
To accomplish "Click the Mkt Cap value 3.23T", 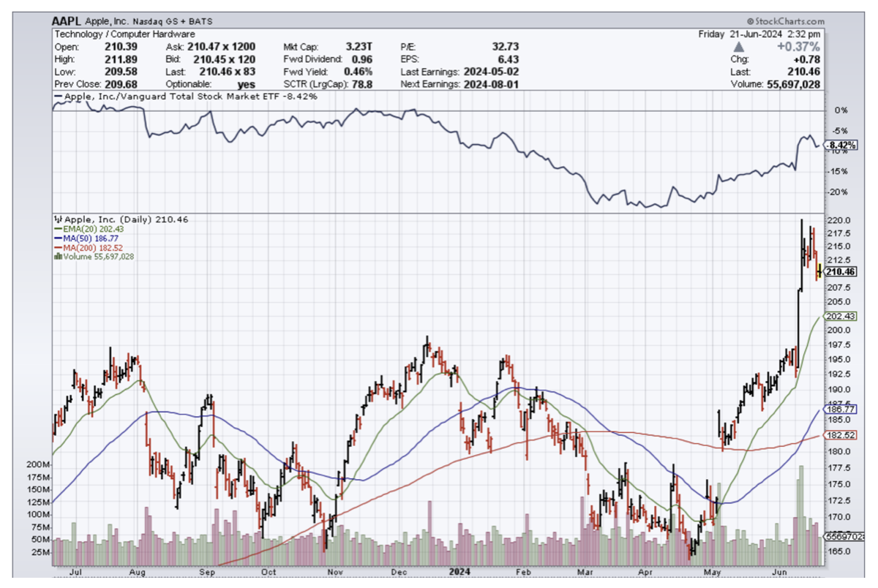I will [360, 47].
